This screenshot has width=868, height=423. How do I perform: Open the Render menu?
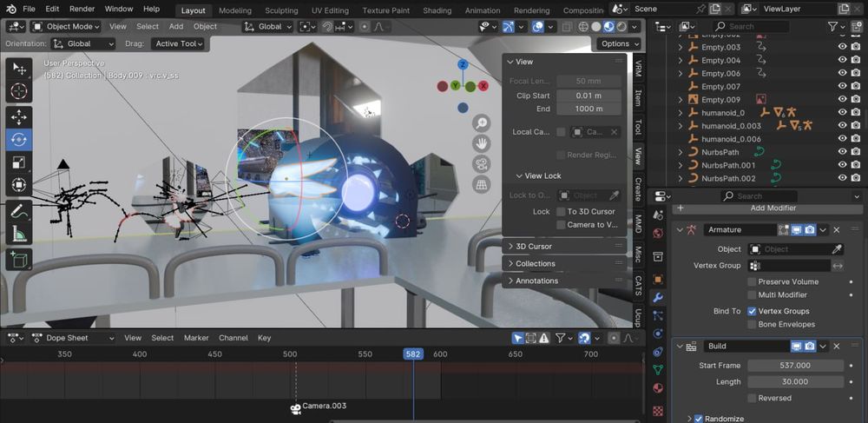pos(82,9)
